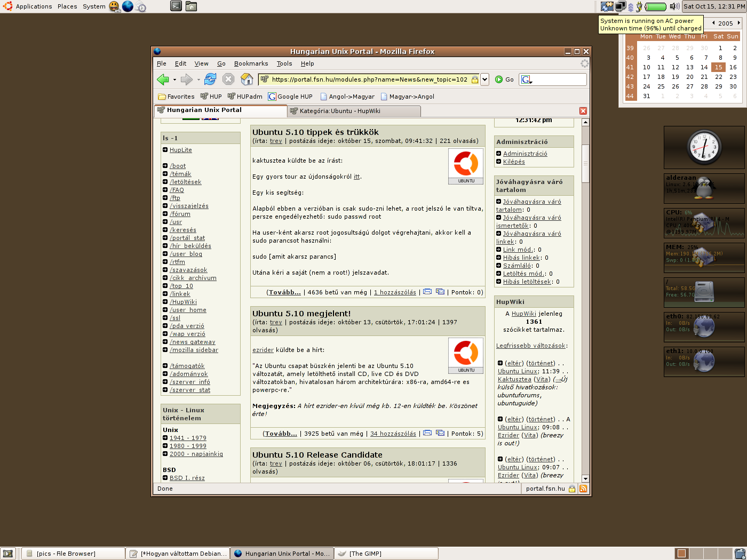747x560 pixels.
Task: Open the Applications menu on top panel
Action: [34, 6]
